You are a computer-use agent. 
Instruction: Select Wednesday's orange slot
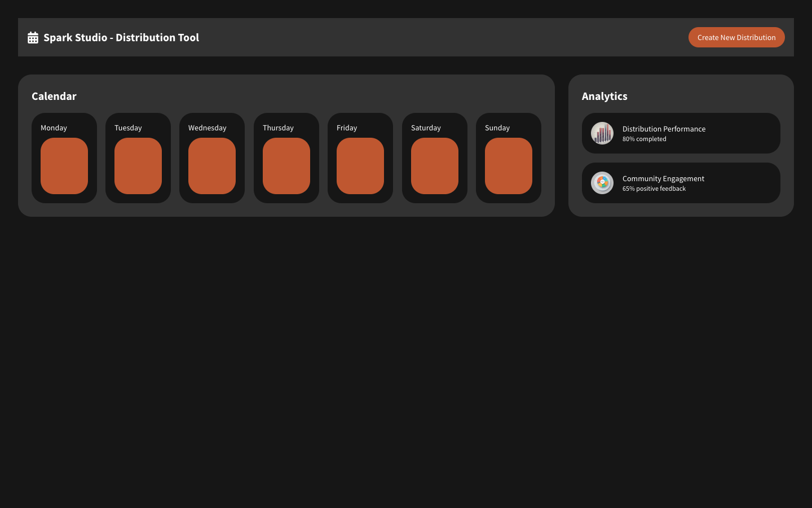[x=212, y=166]
